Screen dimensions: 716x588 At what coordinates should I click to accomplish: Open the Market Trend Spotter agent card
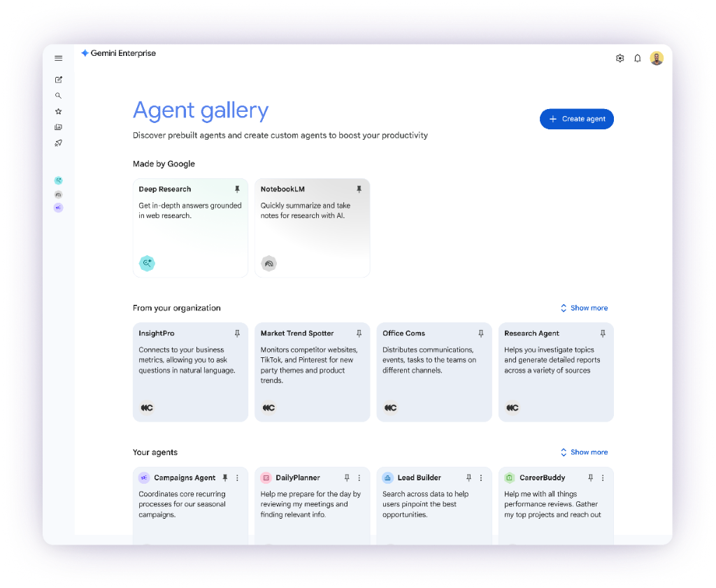(x=312, y=372)
